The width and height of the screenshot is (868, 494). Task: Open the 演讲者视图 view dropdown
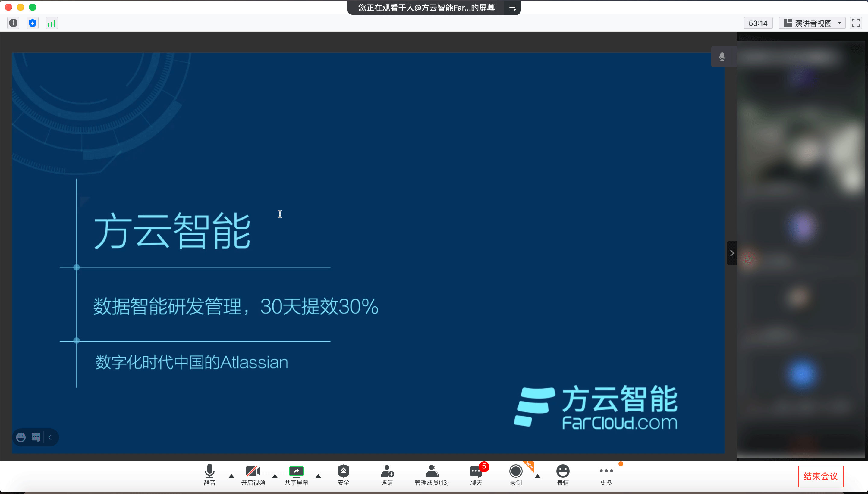pyautogui.click(x=812, y=23)
